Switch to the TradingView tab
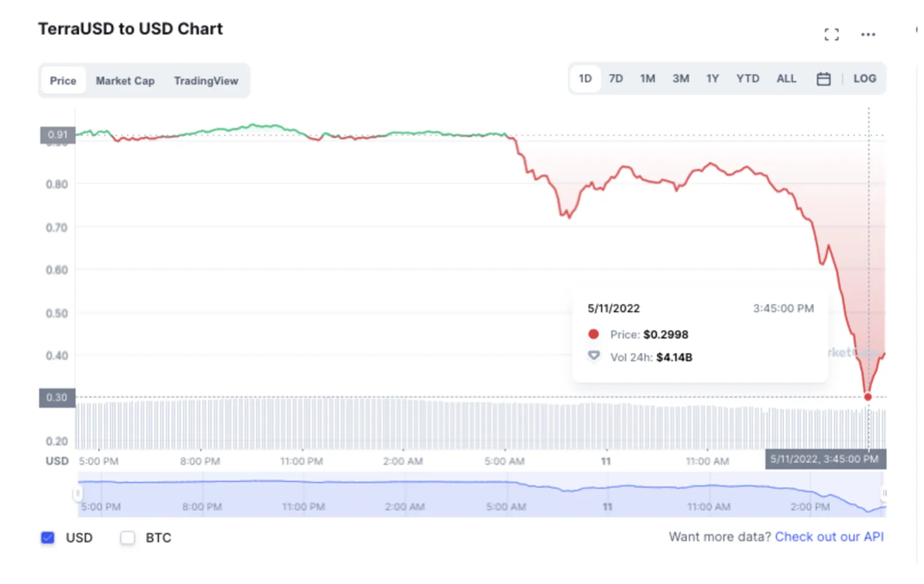Viewport: 924px width, 584px height. click(x=206, y=81)
